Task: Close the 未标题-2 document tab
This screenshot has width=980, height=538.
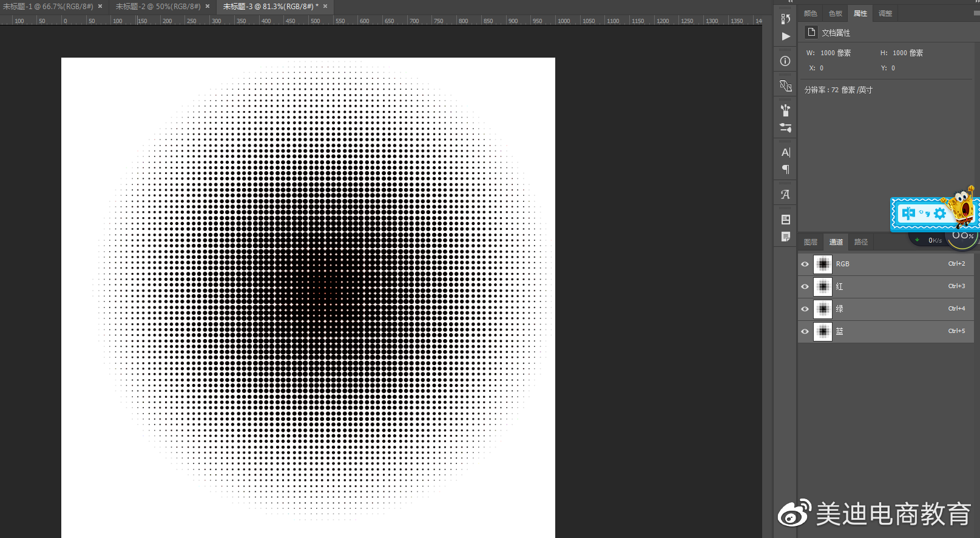Action: [x=208, y=6]
